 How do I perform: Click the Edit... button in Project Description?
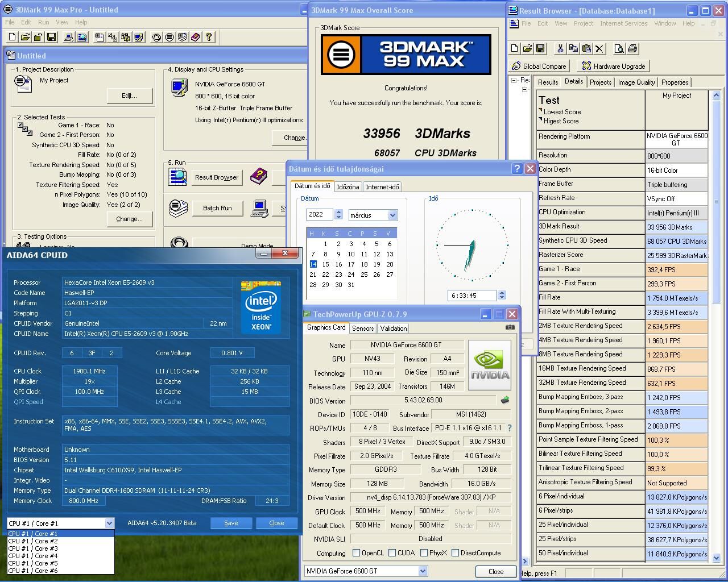coord(129,95)
